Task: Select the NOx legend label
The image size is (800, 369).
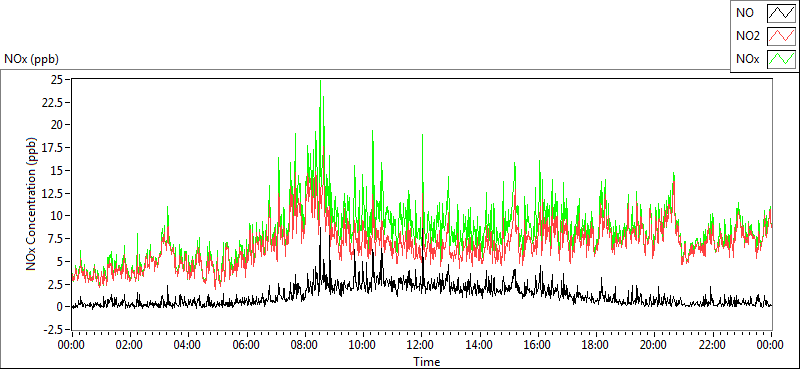Action: tap(747, 59)
